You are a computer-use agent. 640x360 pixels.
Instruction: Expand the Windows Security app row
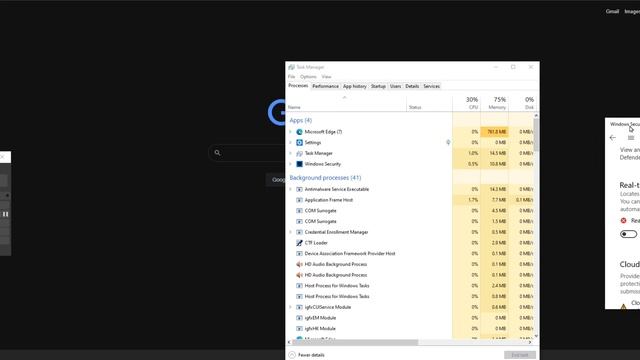click(x=291, y=164)
